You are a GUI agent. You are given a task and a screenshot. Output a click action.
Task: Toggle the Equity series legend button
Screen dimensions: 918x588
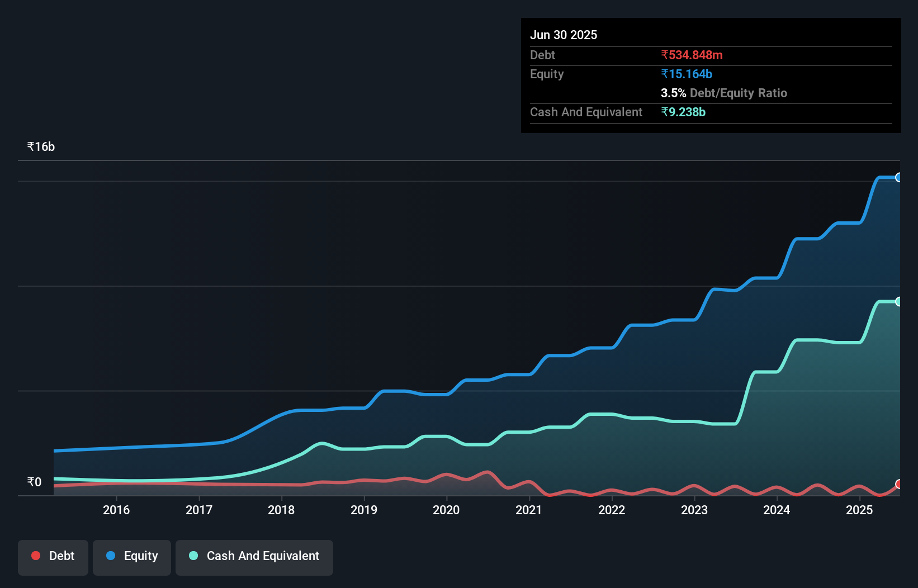[x=132, y=557]
